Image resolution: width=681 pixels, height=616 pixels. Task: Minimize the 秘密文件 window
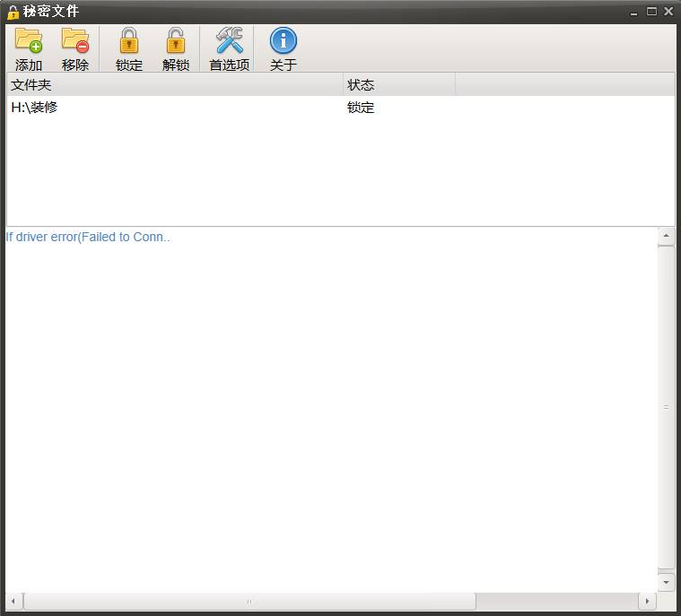634,12
